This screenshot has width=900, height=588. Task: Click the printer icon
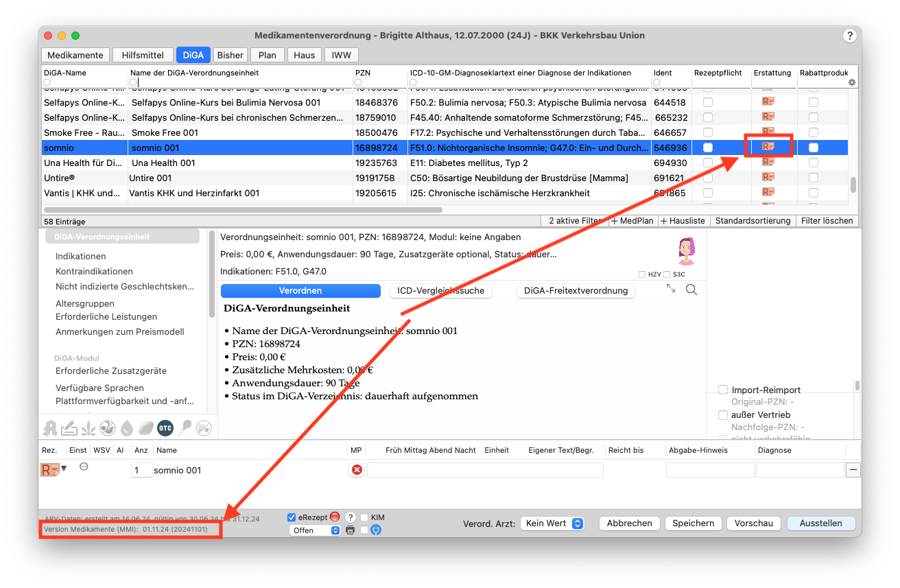point(351,530)
